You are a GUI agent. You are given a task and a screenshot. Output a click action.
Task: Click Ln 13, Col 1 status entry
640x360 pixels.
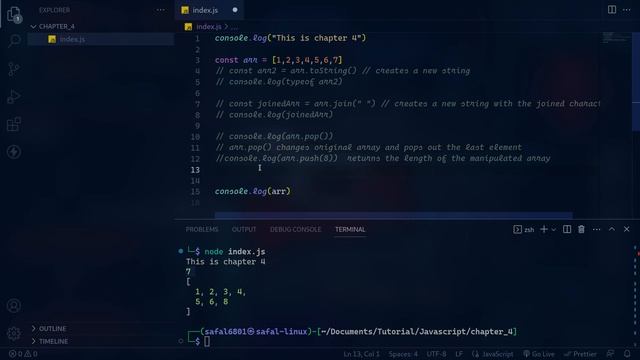[x=362, y=354]
